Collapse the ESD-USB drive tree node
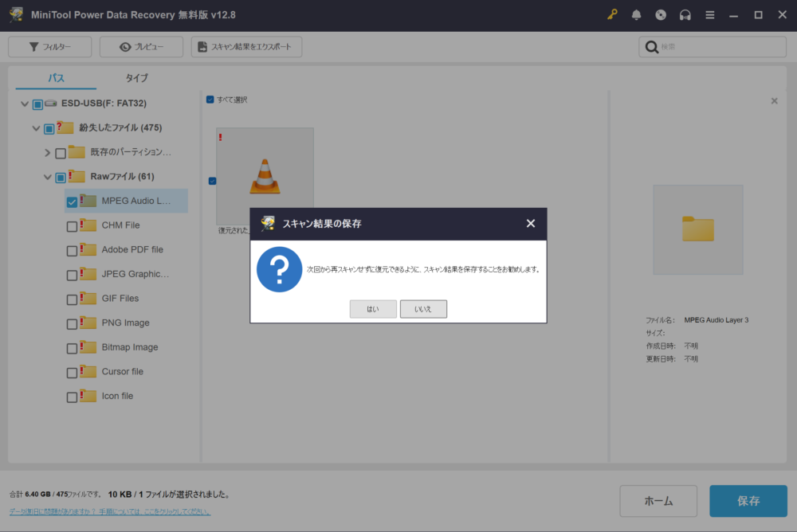 [25, 104]
